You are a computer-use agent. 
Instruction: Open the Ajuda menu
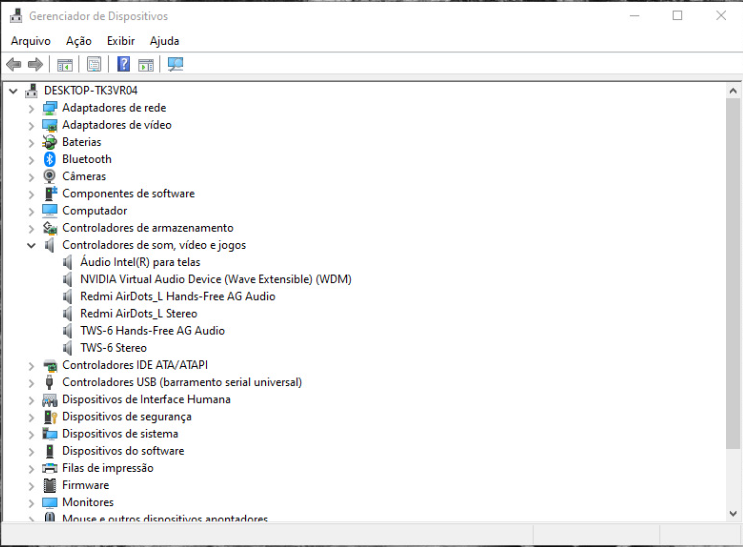(164, 41)
